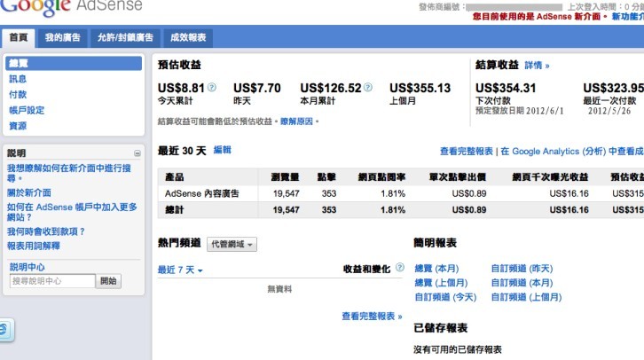Viewport: 644px width, 360px height.
Task: Click the 點擊 column header
Action: pos(326,177)
